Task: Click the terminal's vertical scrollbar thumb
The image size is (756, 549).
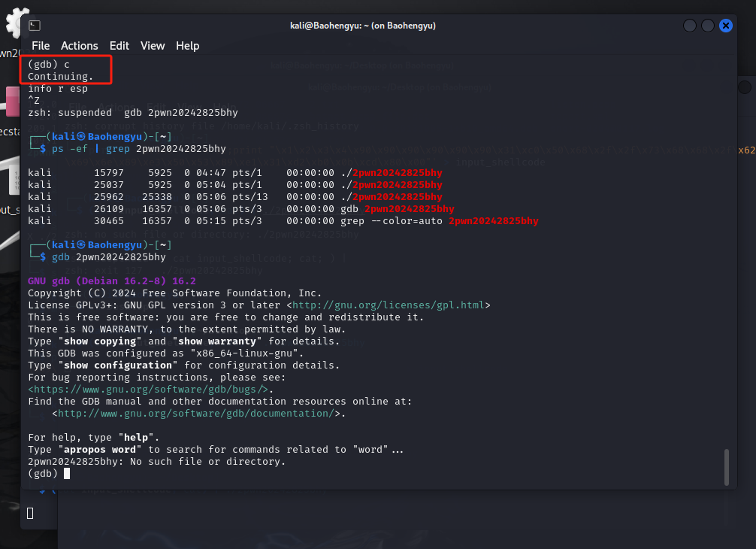Action: (x=727, y=467)
